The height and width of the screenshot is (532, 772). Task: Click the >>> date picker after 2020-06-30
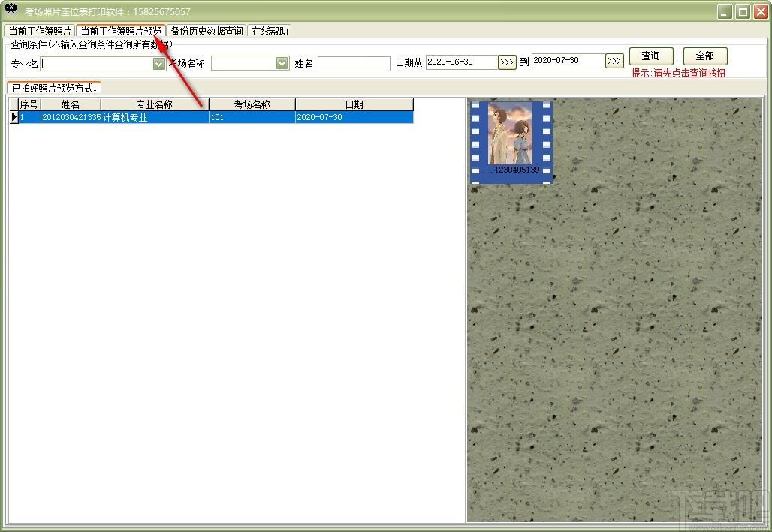click(507, 62)
